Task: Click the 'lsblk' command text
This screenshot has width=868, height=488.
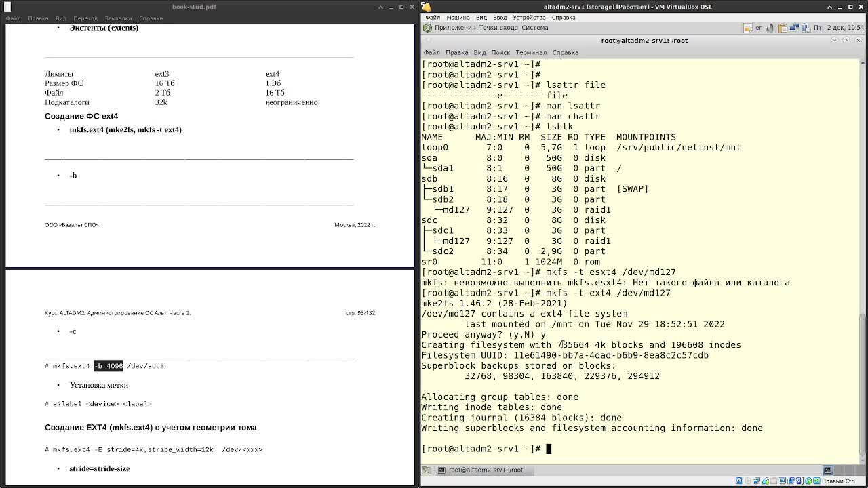Action: (559, 127)
